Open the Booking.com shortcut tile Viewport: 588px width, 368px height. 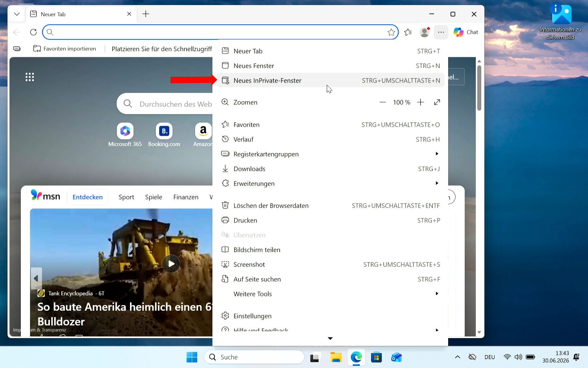point(164,135)
